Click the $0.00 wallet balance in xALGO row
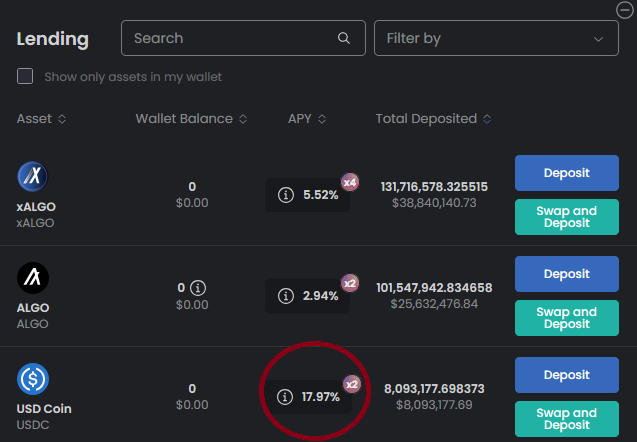The image size is (637, 442). pyautogui.click(x=192, y=203)
